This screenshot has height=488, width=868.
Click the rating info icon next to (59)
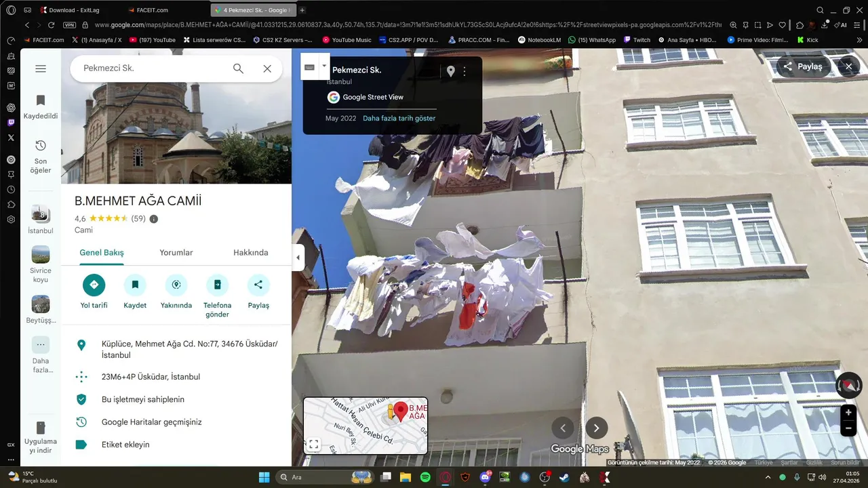(154, 219)
